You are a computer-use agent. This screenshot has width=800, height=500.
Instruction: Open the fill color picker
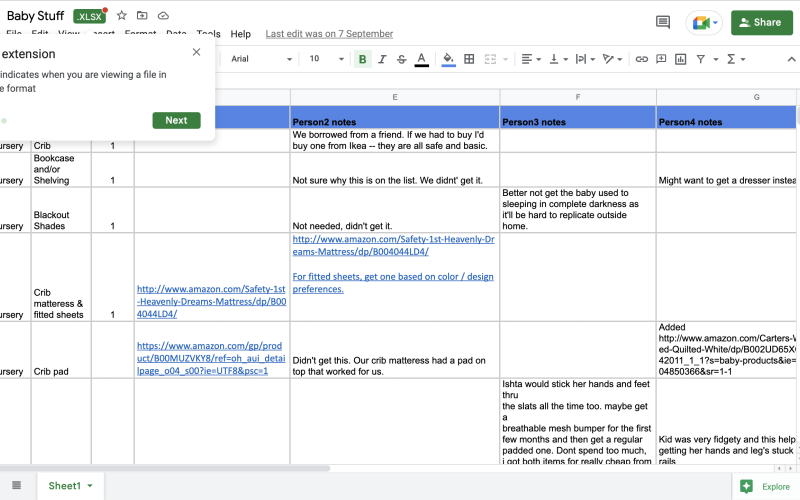coord(448,59)
